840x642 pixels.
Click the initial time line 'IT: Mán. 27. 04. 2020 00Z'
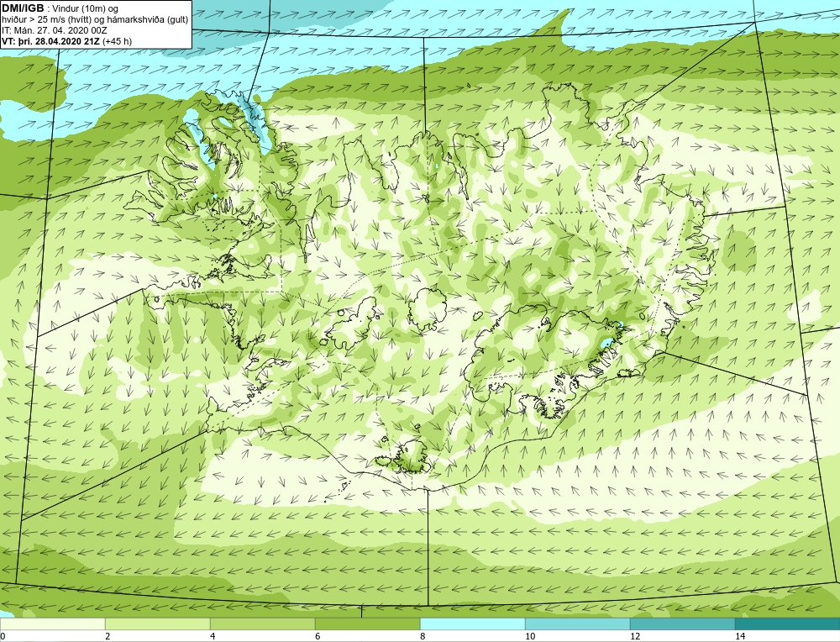(x=54, y=30)
